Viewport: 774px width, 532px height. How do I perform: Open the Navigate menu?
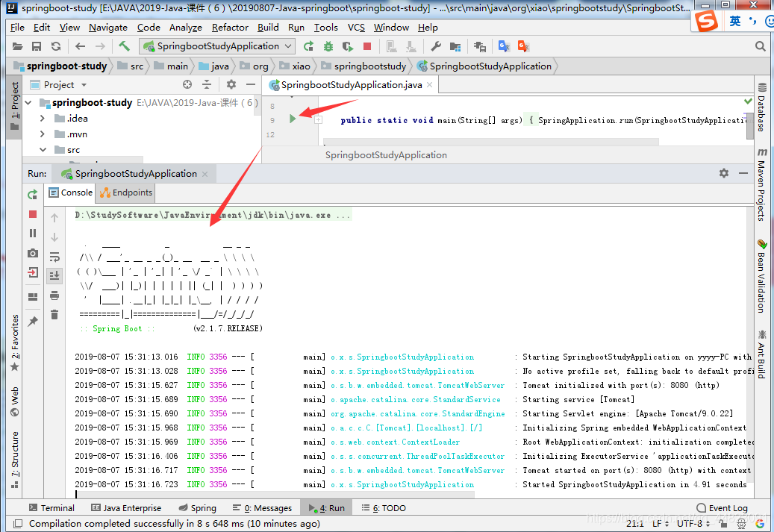(108, 28)
